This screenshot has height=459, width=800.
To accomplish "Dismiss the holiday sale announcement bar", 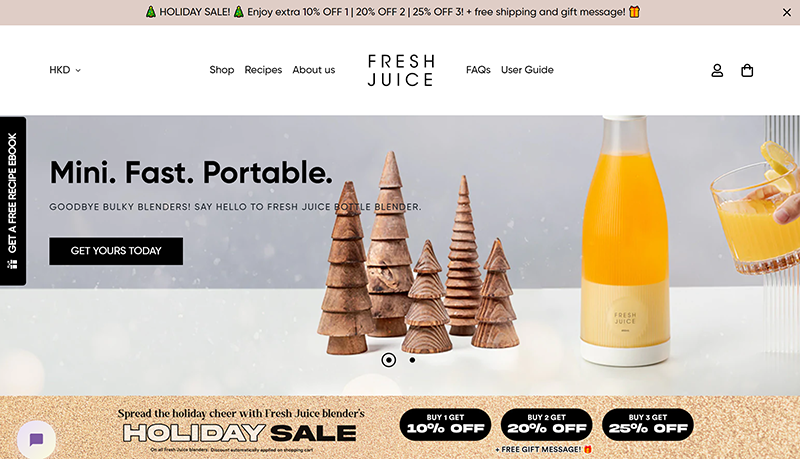I will click(x=786, y=13).
